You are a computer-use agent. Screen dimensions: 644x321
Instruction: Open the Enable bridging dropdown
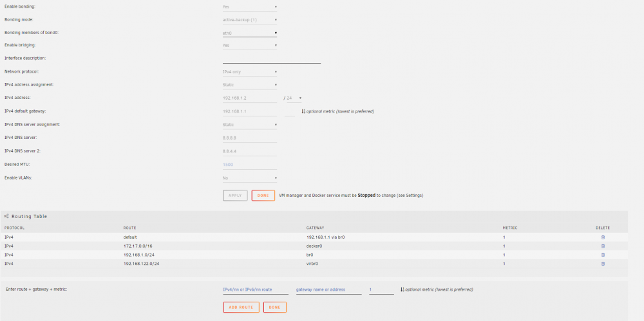coord(250,46)
